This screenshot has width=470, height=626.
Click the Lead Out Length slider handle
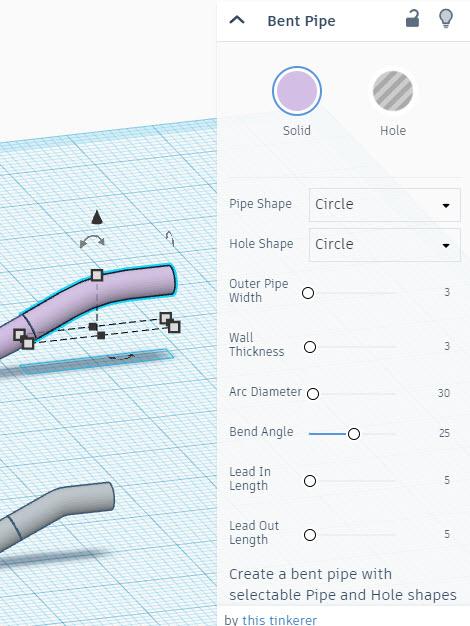(x=310, y=535)
